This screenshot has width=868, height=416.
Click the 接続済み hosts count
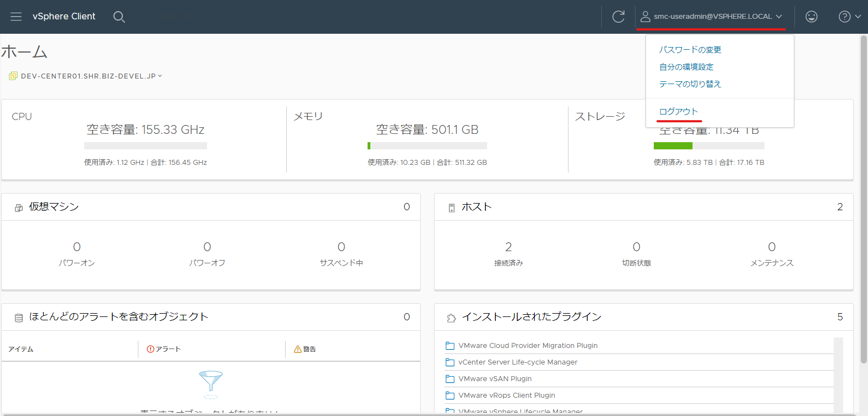[509, 247]
